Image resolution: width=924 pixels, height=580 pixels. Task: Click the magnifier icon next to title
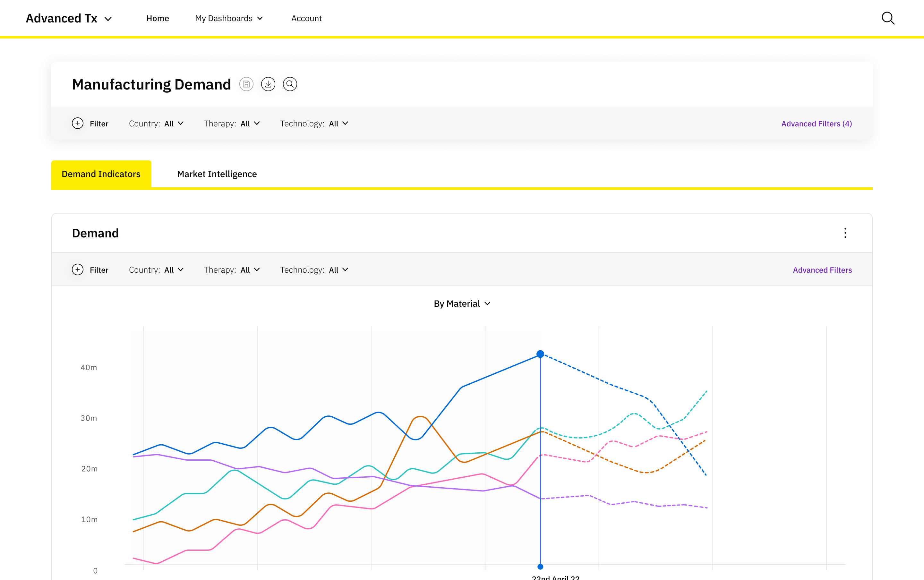290,84
